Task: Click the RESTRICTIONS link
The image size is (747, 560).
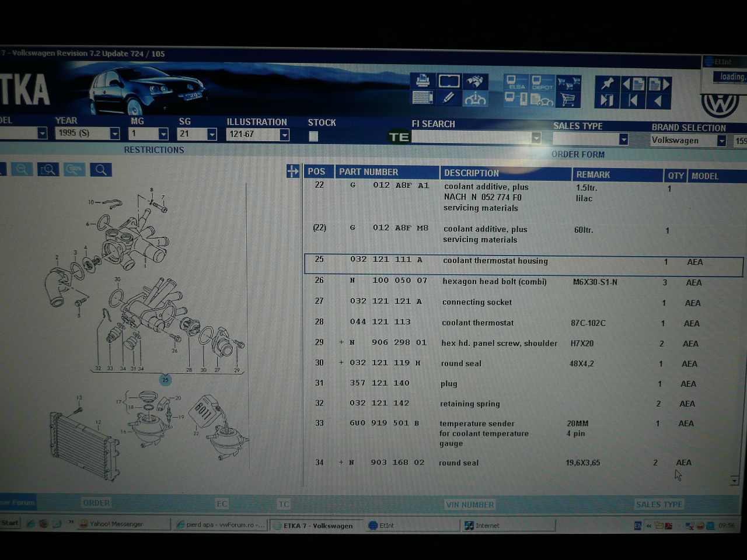Action: [154, 150]
